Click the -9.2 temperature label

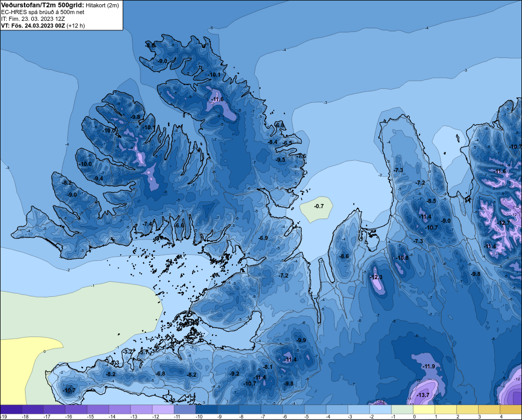coord(234,374)
